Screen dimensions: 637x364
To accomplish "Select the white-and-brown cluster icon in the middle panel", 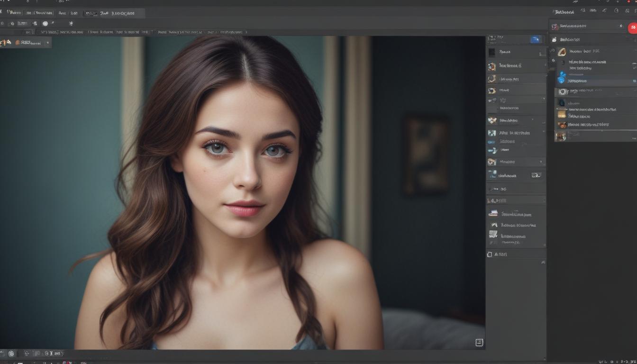I will 492,120.
